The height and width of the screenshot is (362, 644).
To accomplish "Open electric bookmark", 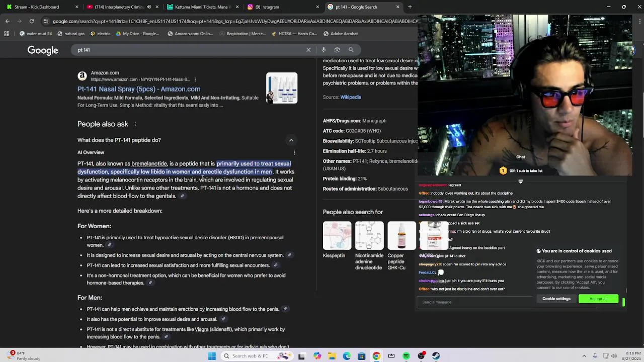I will point(100,34).
